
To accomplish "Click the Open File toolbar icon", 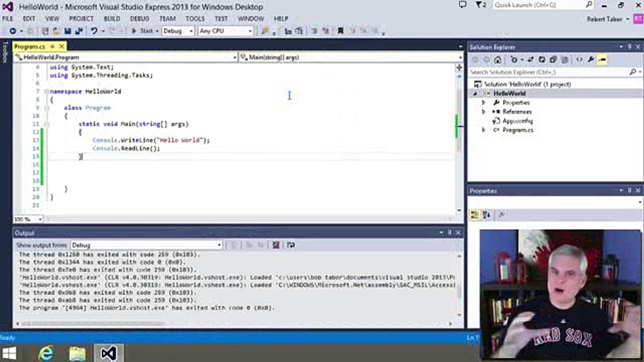I will (x=56, y=31).
